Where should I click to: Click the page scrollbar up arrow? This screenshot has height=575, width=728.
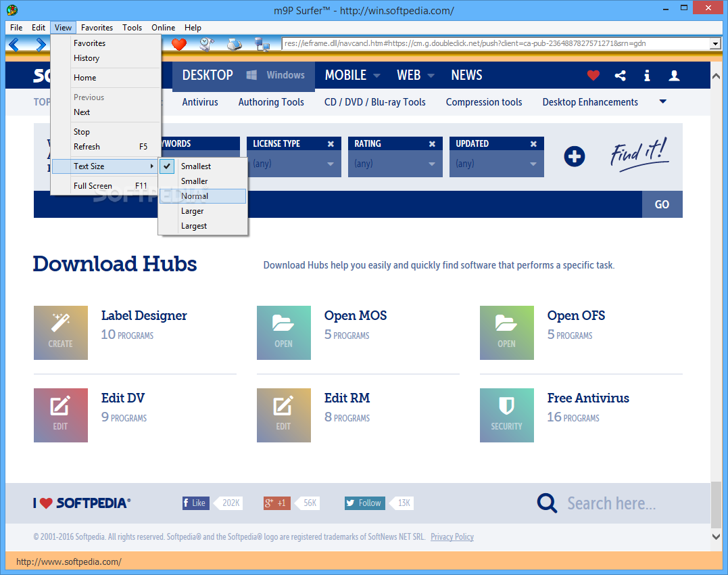[716, 76]
